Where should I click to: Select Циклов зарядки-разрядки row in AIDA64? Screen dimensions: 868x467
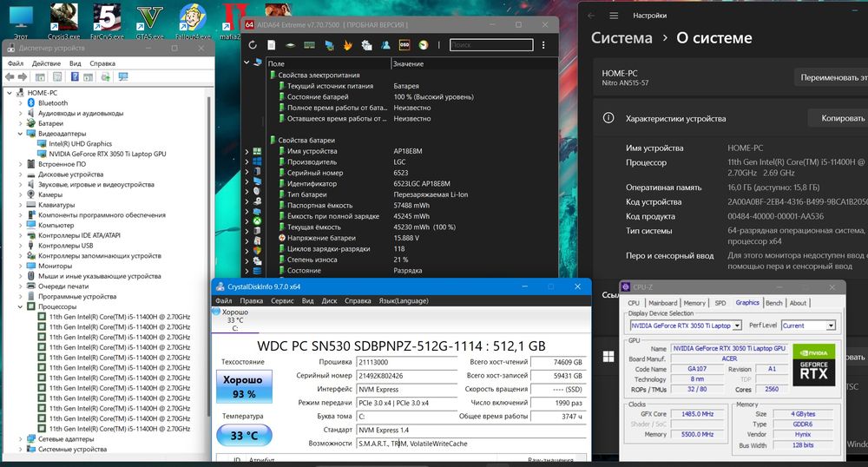pos(411,248)
